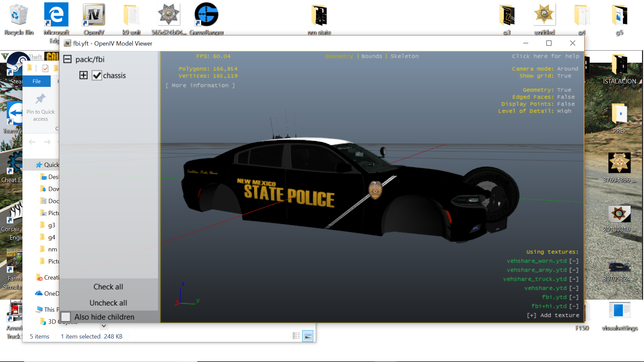Click the Pin to Quick access icon

pos(41,99)
